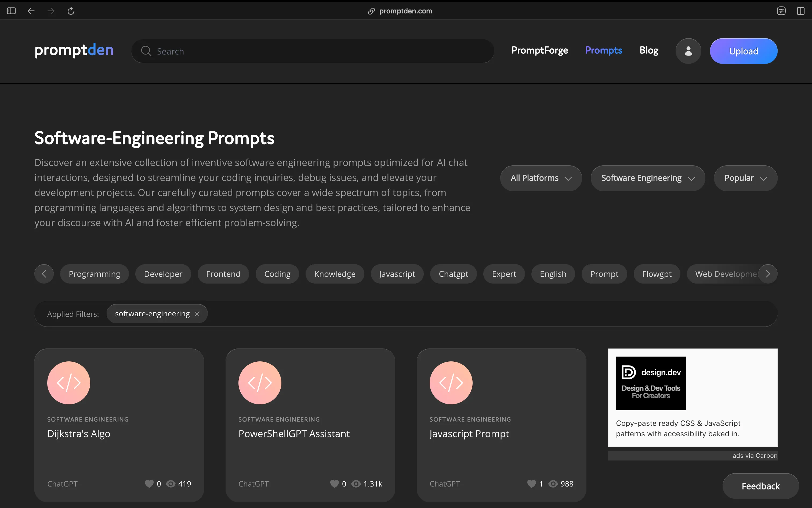Like the Javascript Prompt with heart icon

pos(531,484)
